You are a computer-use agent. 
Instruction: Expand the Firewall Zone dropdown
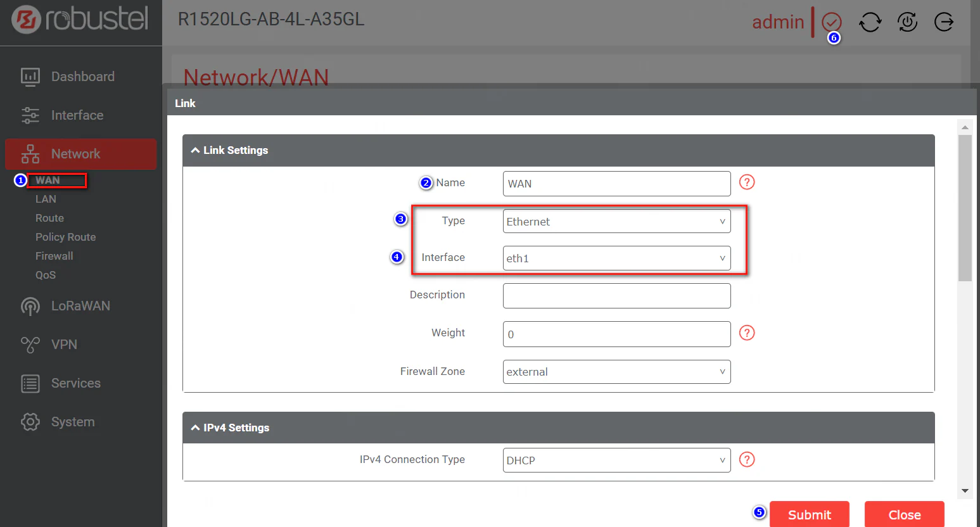point(616,372)
